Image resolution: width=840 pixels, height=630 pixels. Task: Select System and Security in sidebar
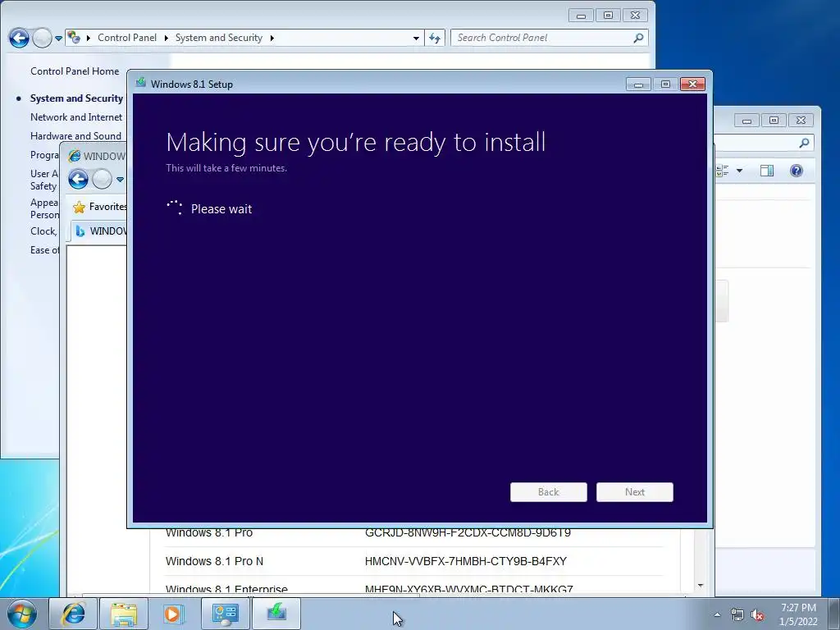coord(76,98)
